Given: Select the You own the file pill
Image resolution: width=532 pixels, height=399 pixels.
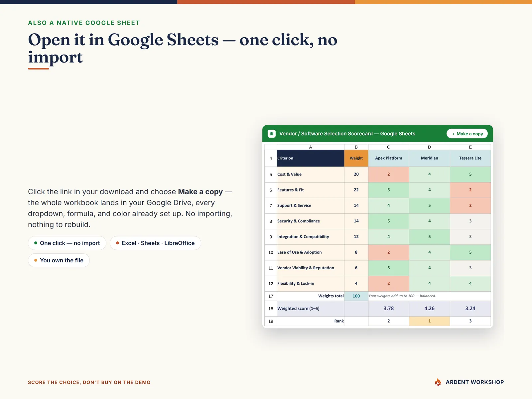Looking at the screenshot, I should pos(59,260).
